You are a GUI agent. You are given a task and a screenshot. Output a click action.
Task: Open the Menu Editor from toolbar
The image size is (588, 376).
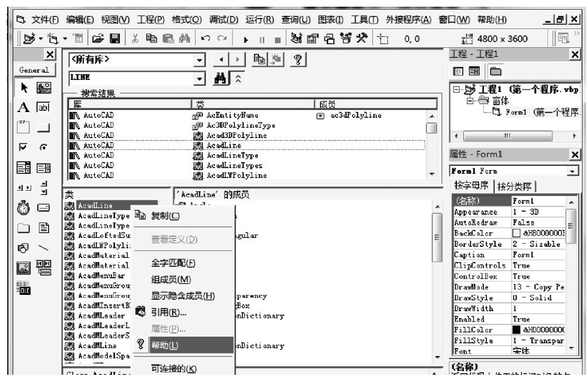[78, 38]
